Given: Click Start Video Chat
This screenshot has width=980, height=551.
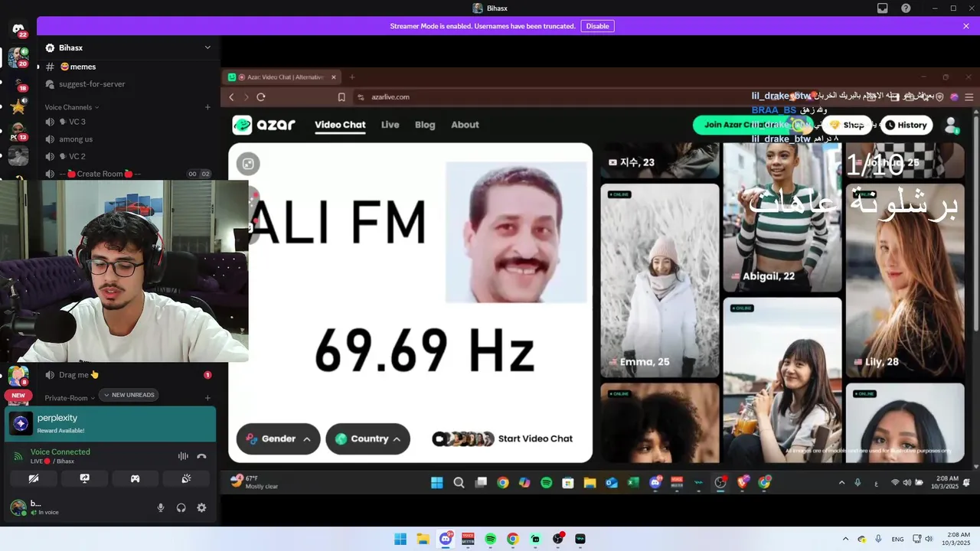Looking at the screenshot, I should coord(502,439).
